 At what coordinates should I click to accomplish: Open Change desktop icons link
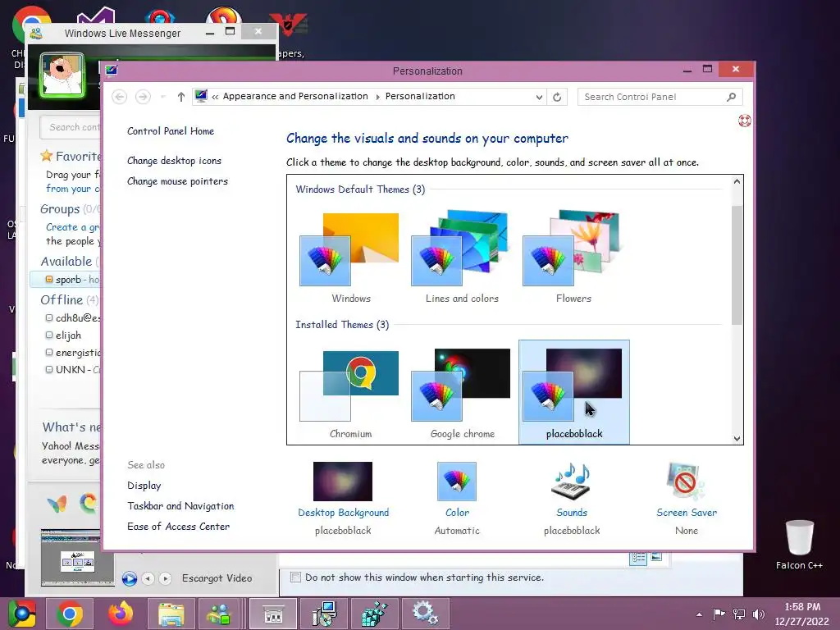174,161
